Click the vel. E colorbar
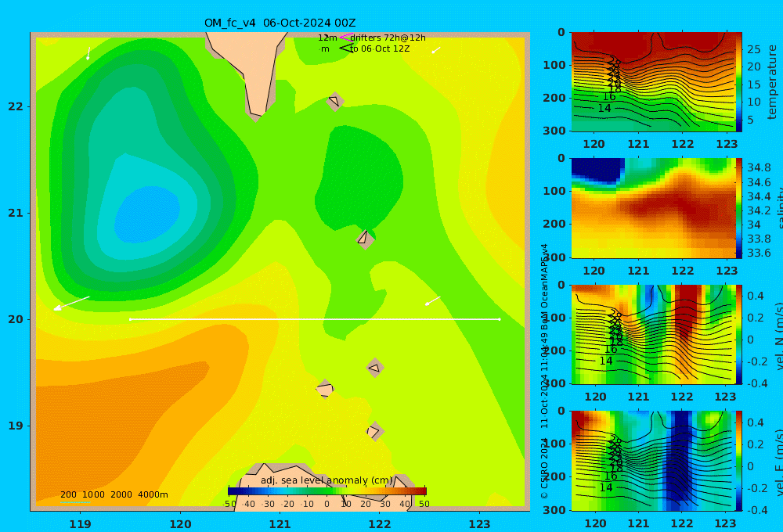This screenshot has width=783, height=532. click(738, 461)
